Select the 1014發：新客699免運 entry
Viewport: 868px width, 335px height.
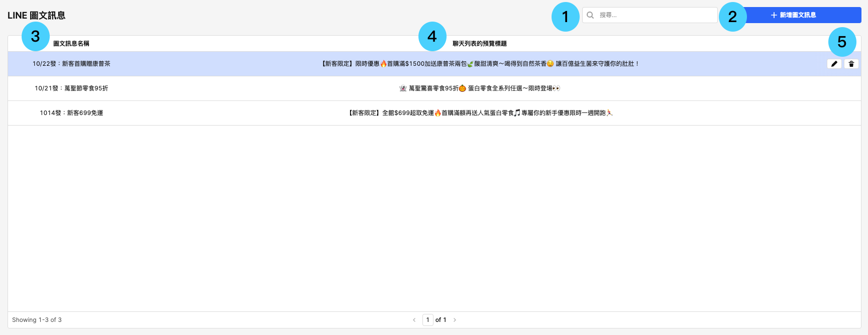[x=71, y=113]
